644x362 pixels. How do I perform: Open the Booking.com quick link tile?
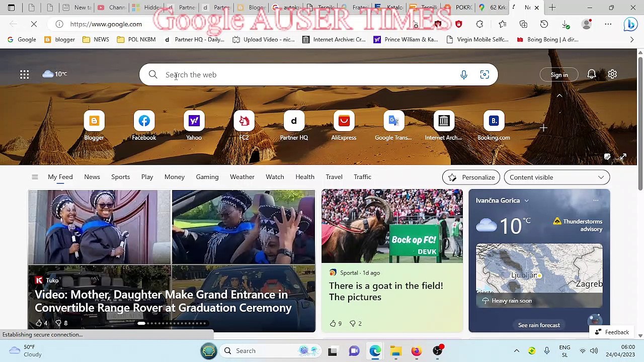[x=494, y=126]
